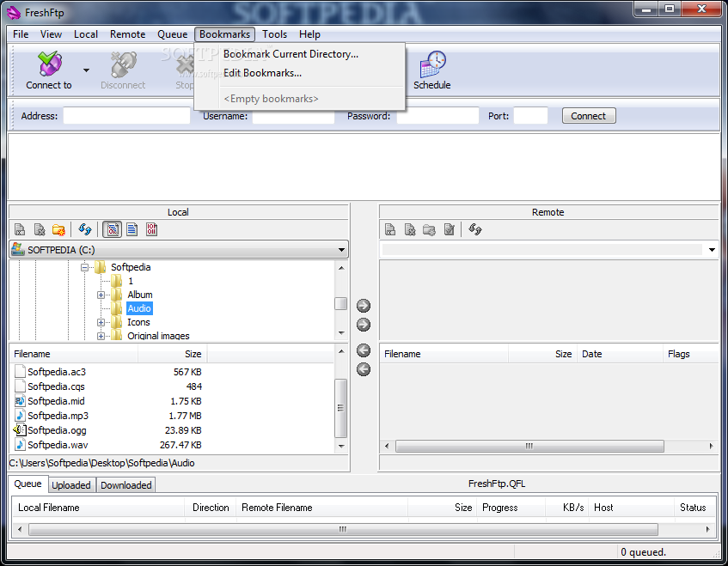The height and width of the screenshot is (566, 728).
Task: Sort remote files by Date column header
Action: (x=620, y=354)
